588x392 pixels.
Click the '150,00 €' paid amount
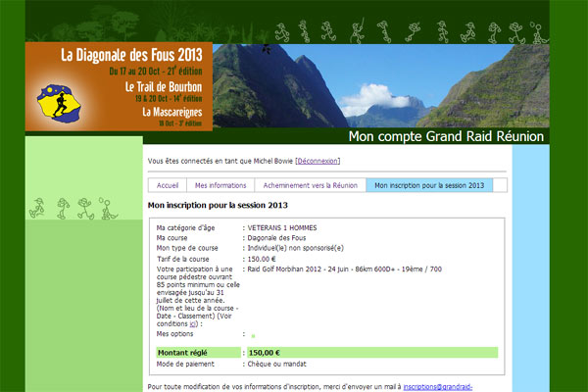coord(265,353)
